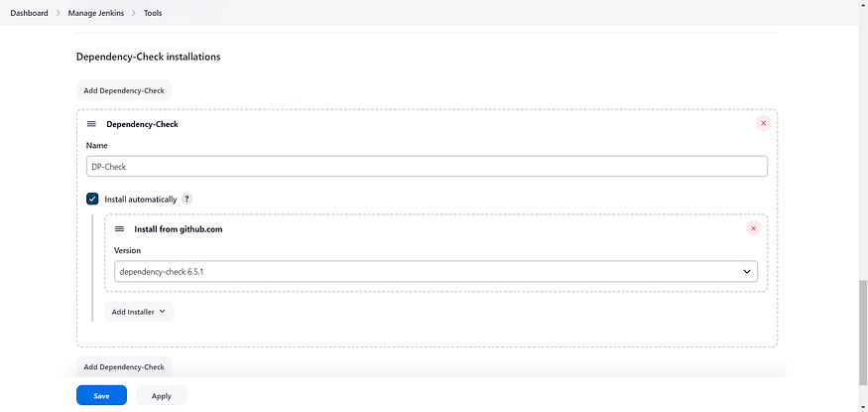Click the top Add Dependency-Check button
This screenshot has height=412, width=868.
point(124,90)
